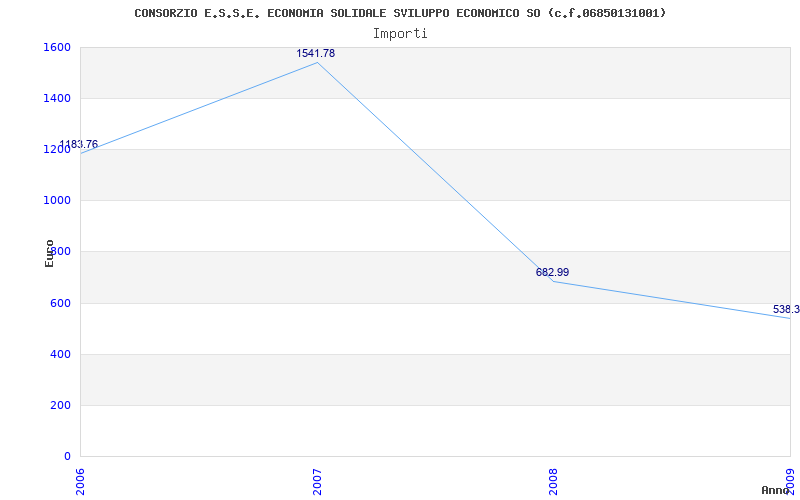Click the 600 y-axis tick label
This screenshot has width=800, height=500.
click(x=60, y=303)
